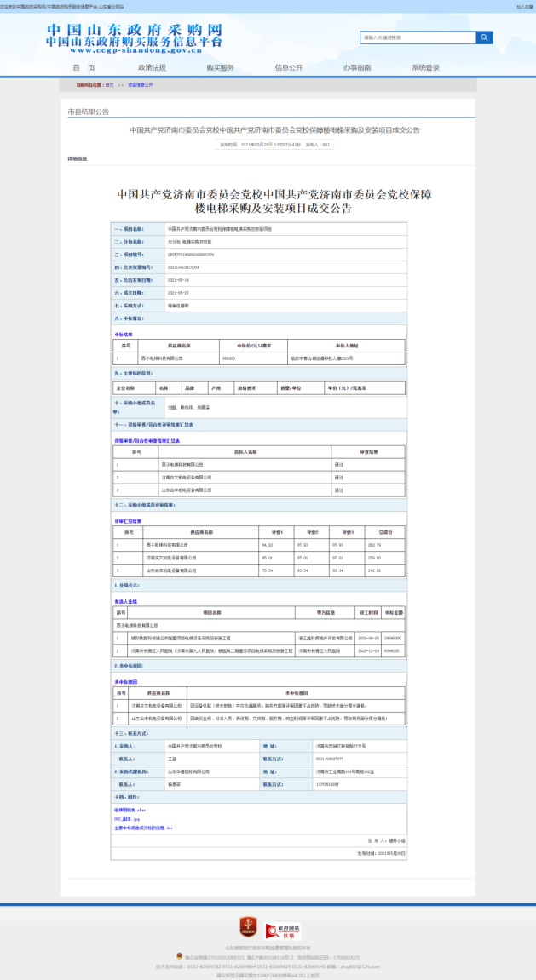This screenshot has height=980, width=536.
Task: Click the red party-government emblem badge in footer
Action: (x=246, y=926)
